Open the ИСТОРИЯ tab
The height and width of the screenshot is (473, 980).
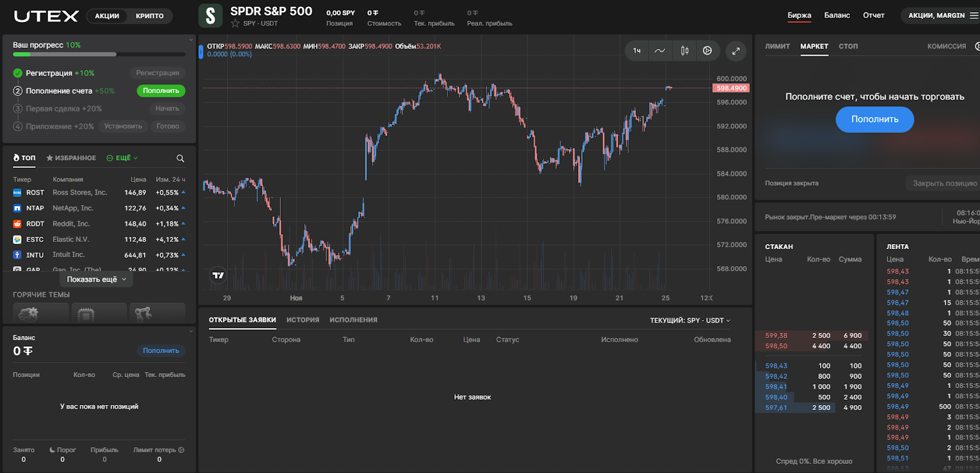pos(303,320)
